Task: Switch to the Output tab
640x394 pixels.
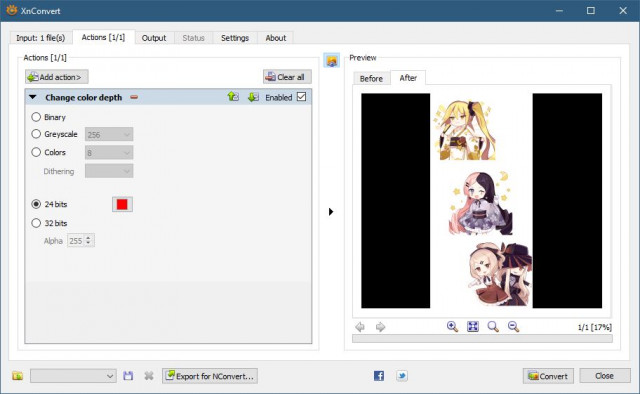Action: tap(154, 38)
